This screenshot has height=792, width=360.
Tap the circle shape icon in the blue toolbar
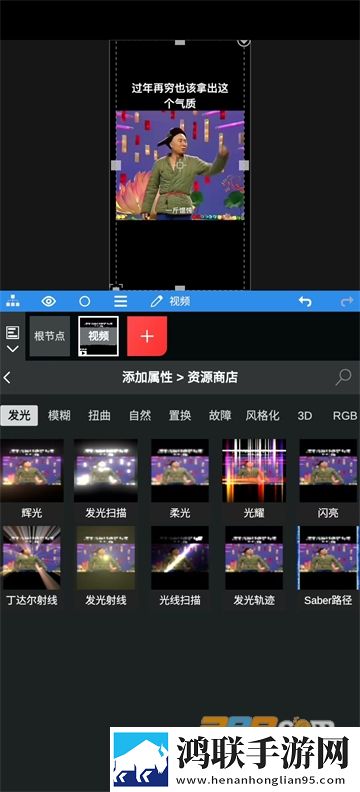click(x=85, y=302)
